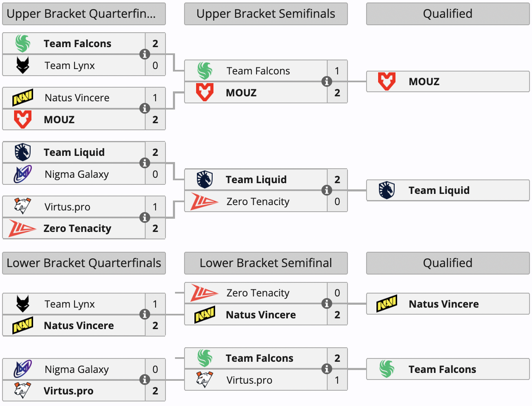Select Upper Bracket Semifinals header
The width and height of the screenshot is (532, 406).
(266, 14)
